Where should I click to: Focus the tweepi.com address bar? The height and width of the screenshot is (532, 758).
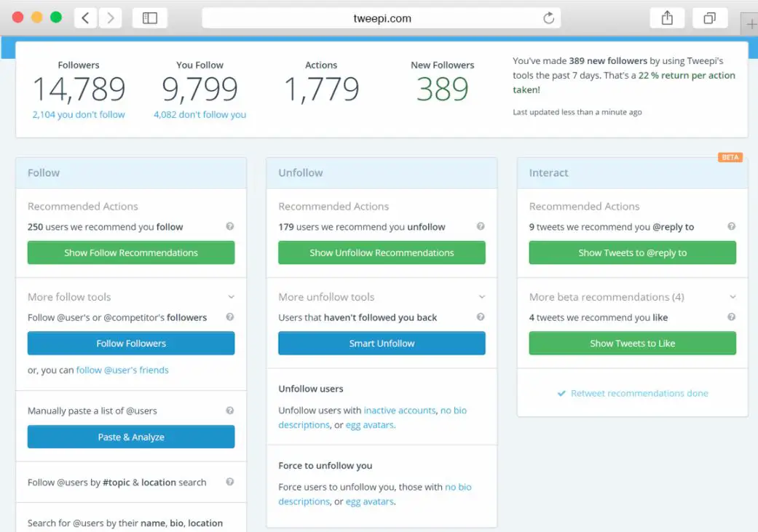(x=382, y=18)
